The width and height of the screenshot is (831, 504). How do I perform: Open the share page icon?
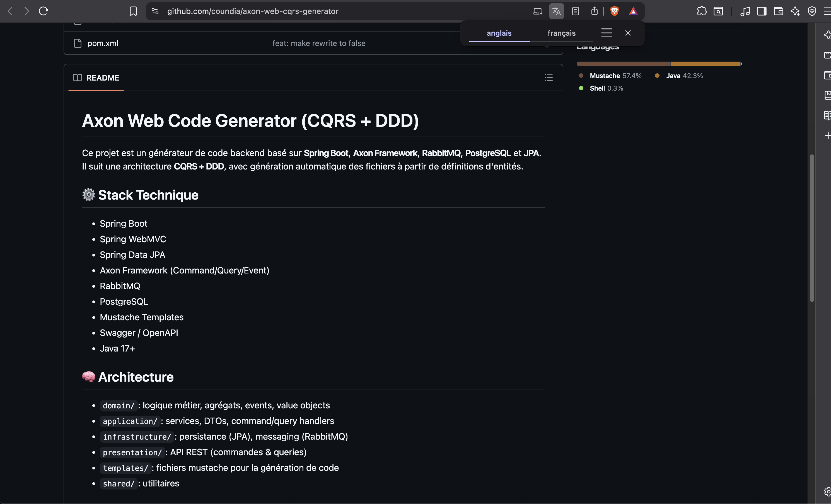(594, 11)
